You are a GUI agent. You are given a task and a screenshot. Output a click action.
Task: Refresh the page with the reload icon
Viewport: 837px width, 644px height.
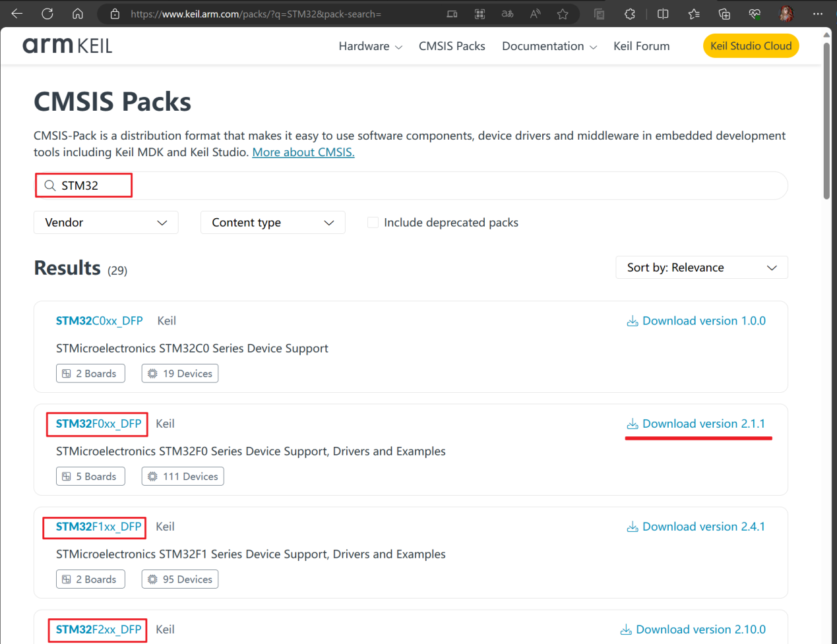point(47,14)
